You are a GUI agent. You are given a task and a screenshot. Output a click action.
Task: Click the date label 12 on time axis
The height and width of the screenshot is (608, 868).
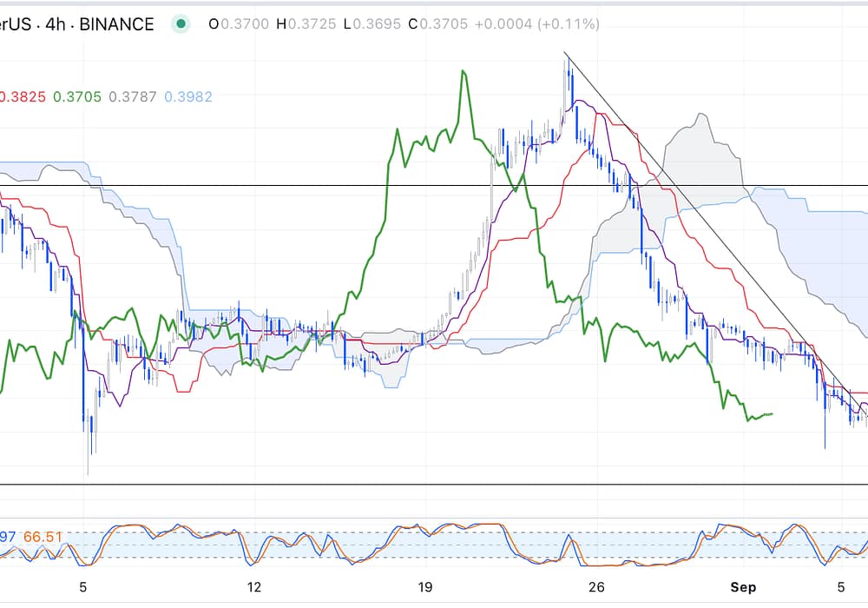point(254,586)
